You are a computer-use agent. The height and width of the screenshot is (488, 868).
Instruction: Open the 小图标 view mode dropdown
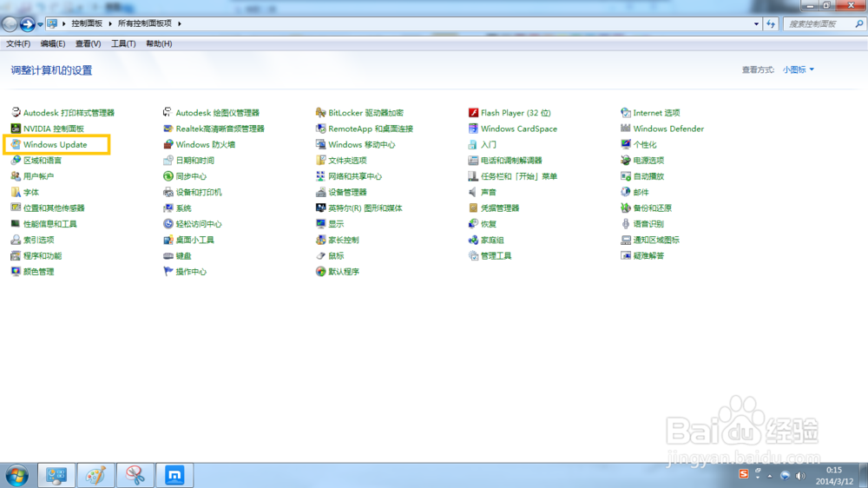click(x=799, y=69)
